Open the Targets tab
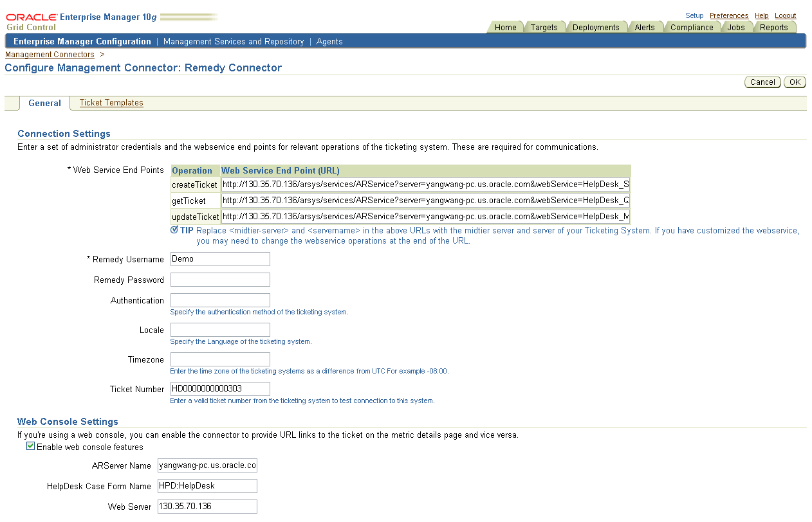The width and height of the screenshot is (812, 522). click(x=544, y=28)
